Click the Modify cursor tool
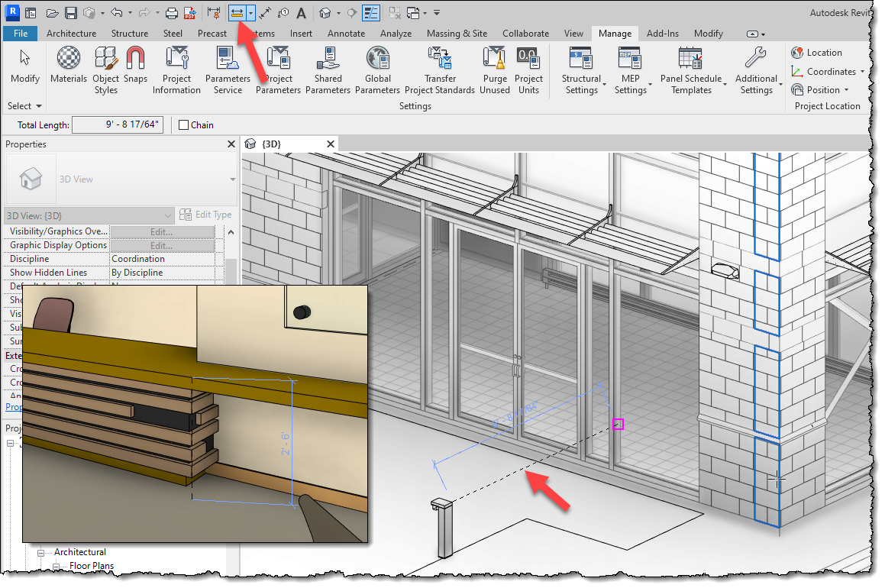The image size is (885, 588). click(25, 66)
